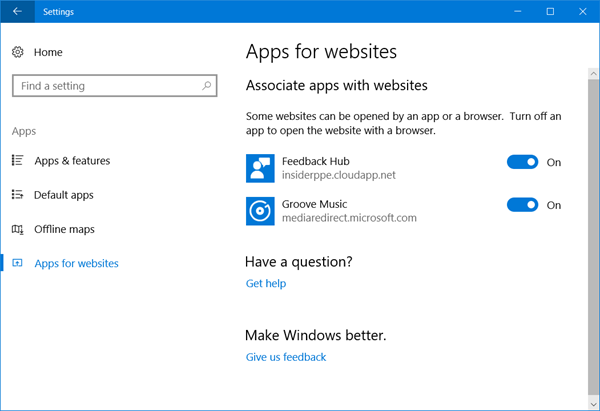Disable the Groove Music toggle

pos(522,205)
